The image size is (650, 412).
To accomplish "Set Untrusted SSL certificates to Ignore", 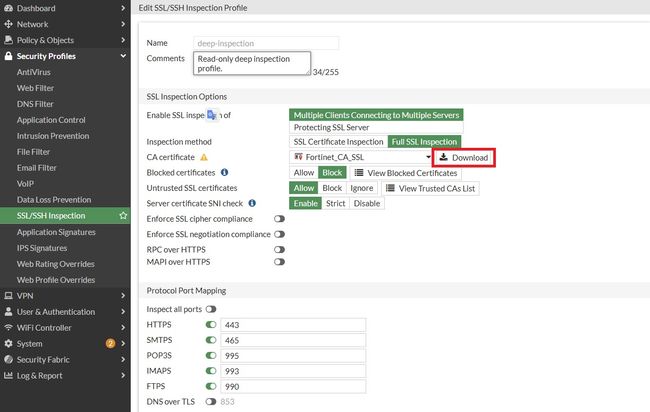I will (x=361, y=188).
